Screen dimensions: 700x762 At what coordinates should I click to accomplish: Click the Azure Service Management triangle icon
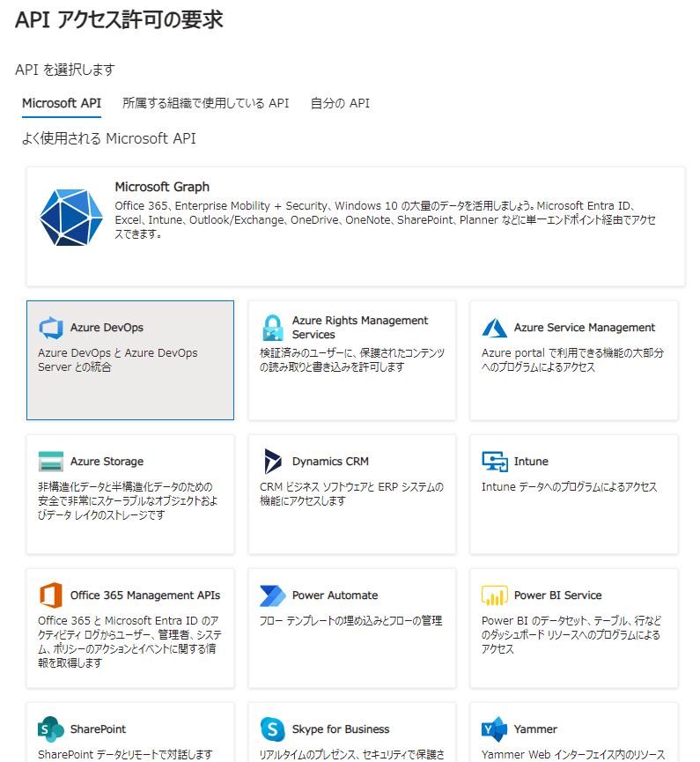(495, 328)
